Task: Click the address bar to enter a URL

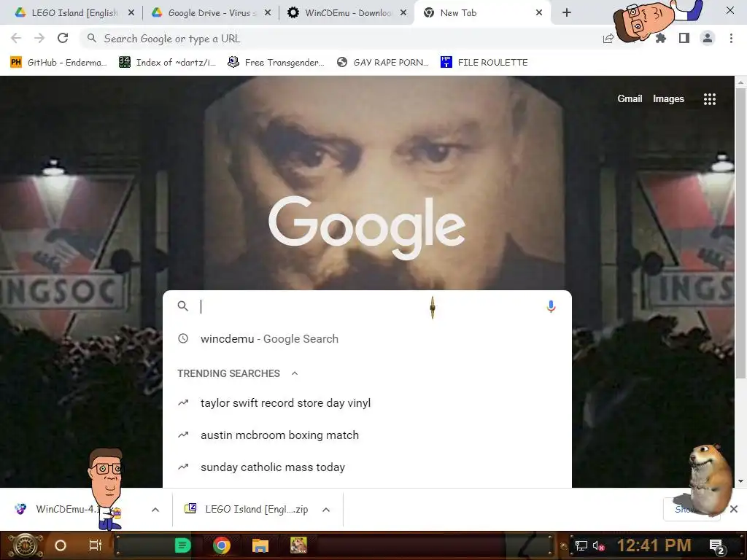Action: 343,39
